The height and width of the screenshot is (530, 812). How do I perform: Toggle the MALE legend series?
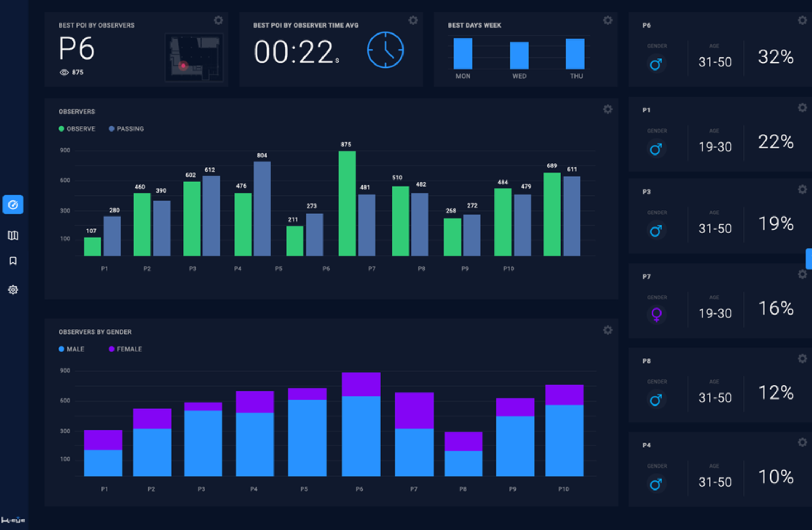point(71,349)
